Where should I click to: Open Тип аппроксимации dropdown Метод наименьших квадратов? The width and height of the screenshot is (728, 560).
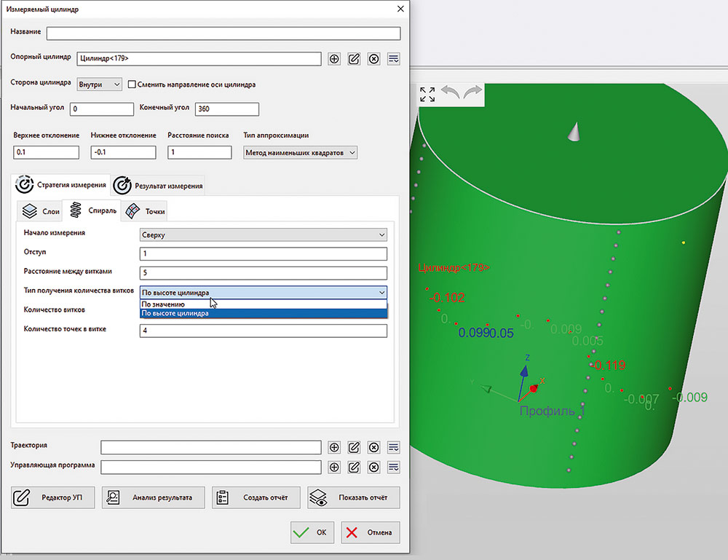301,153
